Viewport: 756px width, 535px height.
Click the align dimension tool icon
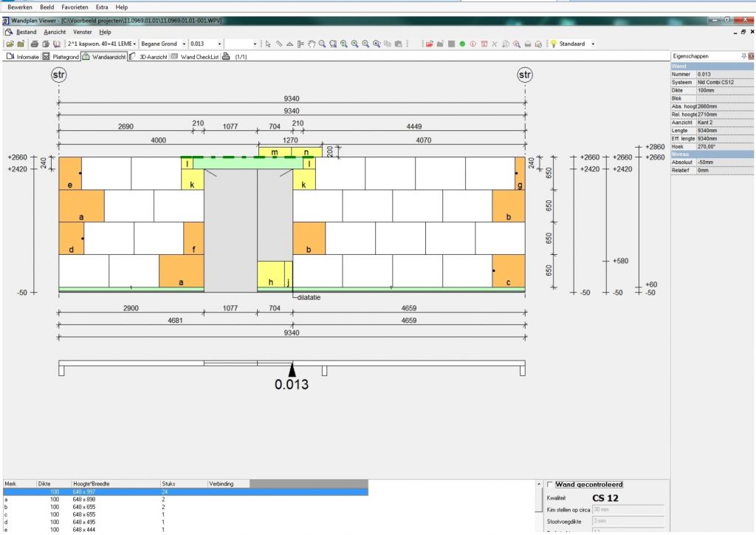[301, 44]
